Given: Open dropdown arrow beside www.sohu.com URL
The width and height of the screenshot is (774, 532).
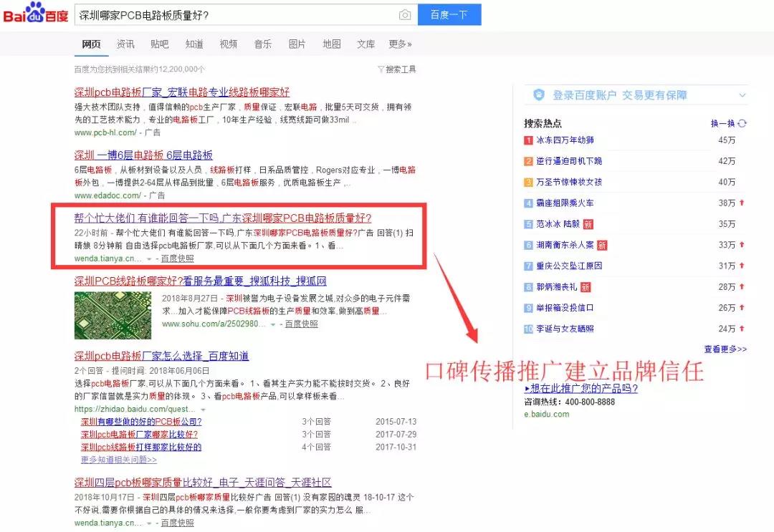Looking at the screenshot, I should click(272, 324).
